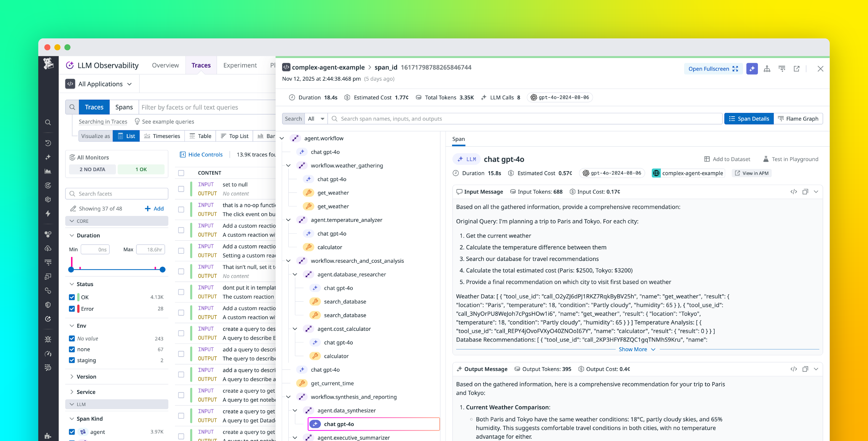Viewport: 868px width, 441px height.
Task: Click the max handle of the Duration range slider
Action: (162, 269)
